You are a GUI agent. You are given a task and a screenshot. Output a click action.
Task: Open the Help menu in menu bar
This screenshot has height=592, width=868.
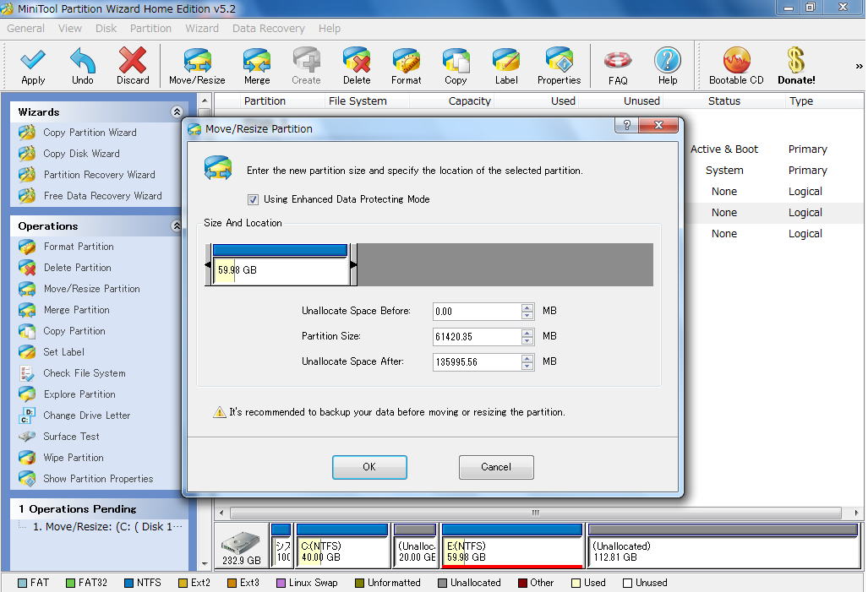click(x=330, y=28)
